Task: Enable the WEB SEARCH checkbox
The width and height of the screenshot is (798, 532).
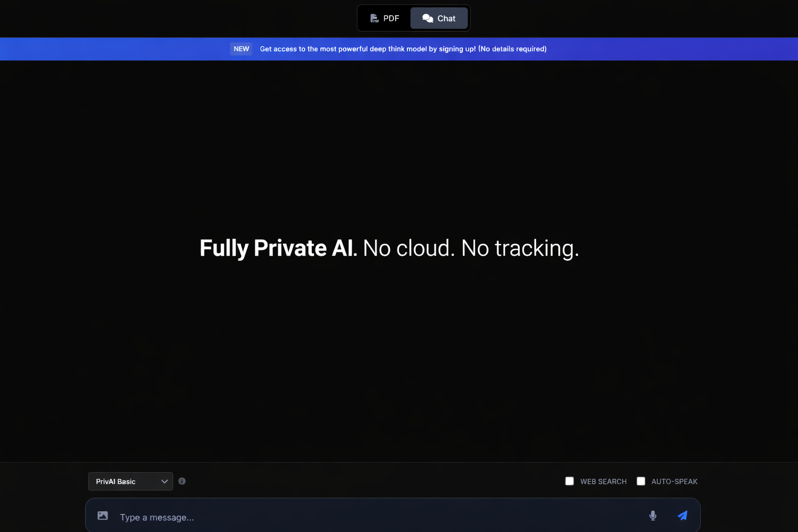Action: [x=569, y=481]
